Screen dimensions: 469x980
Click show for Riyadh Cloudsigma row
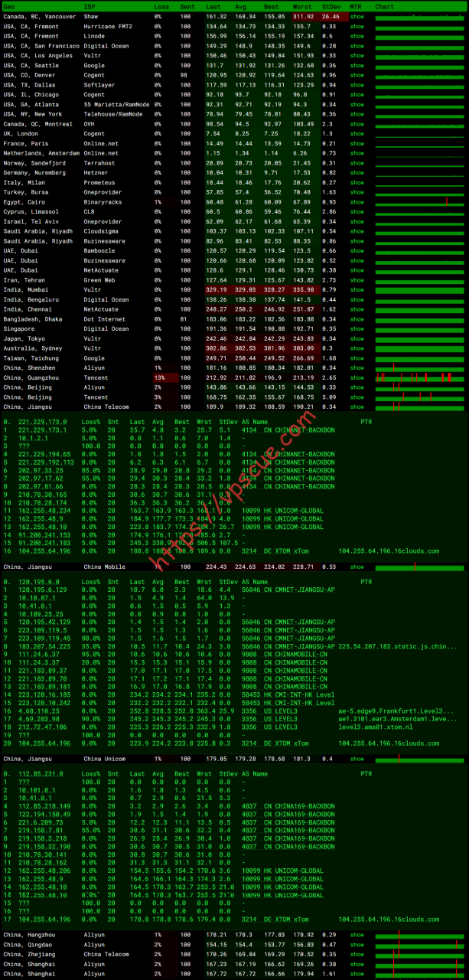357,231
